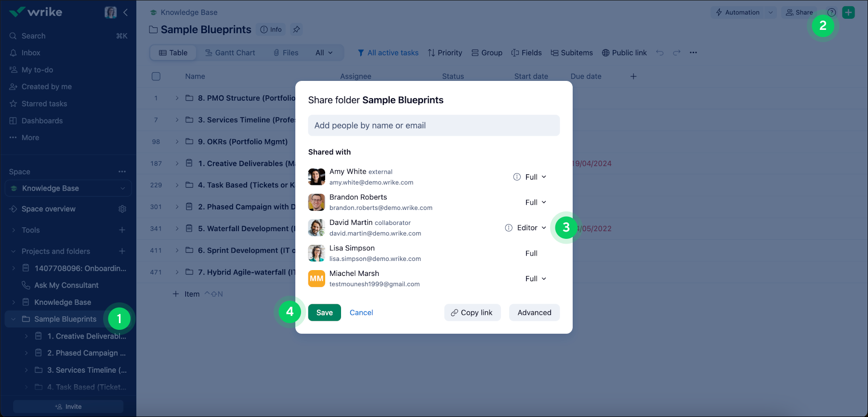Open David Martin's Editor role dropdown
This screenshot has height=417, width=868.
coord(531,228)
